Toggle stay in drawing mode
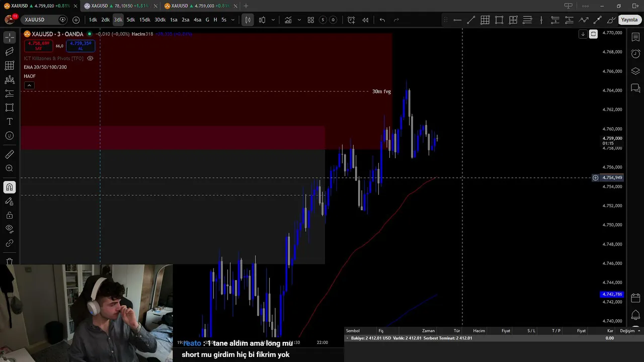The width and height of the screenshot is (644, 362). pyautogui.click(x=10, y=201)
